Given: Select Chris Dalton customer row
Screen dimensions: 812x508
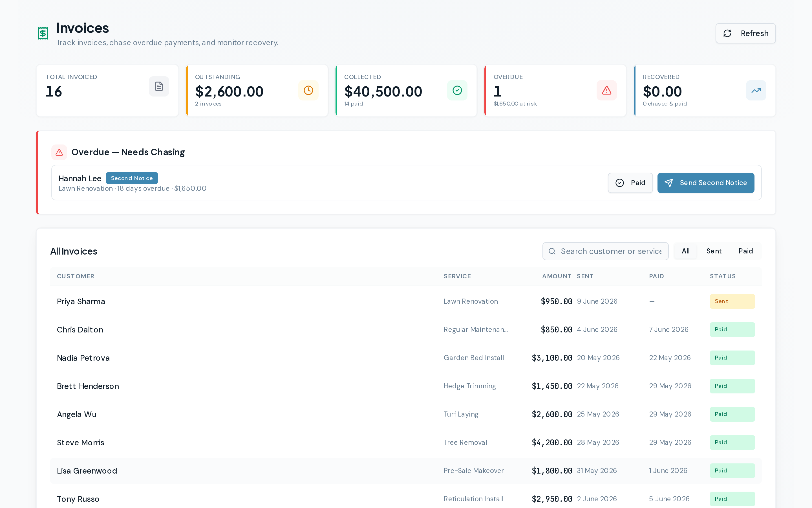Looking at the screenshot, I should point(406,330).
